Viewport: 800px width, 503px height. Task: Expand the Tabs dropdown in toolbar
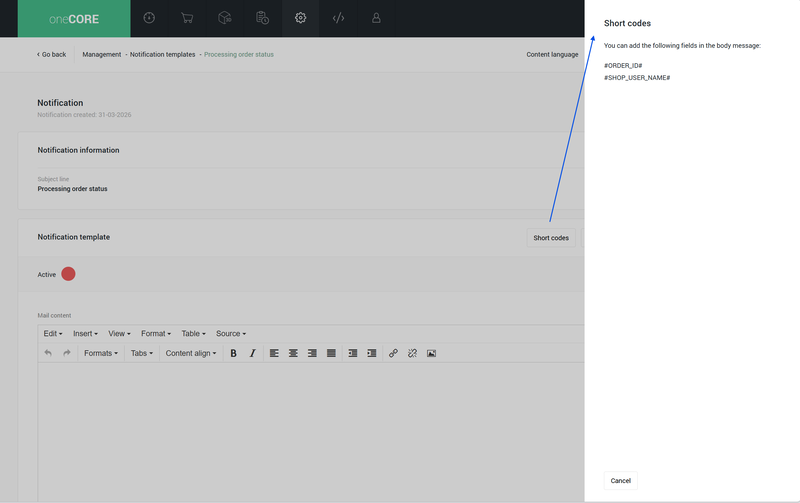pos(141,353)
